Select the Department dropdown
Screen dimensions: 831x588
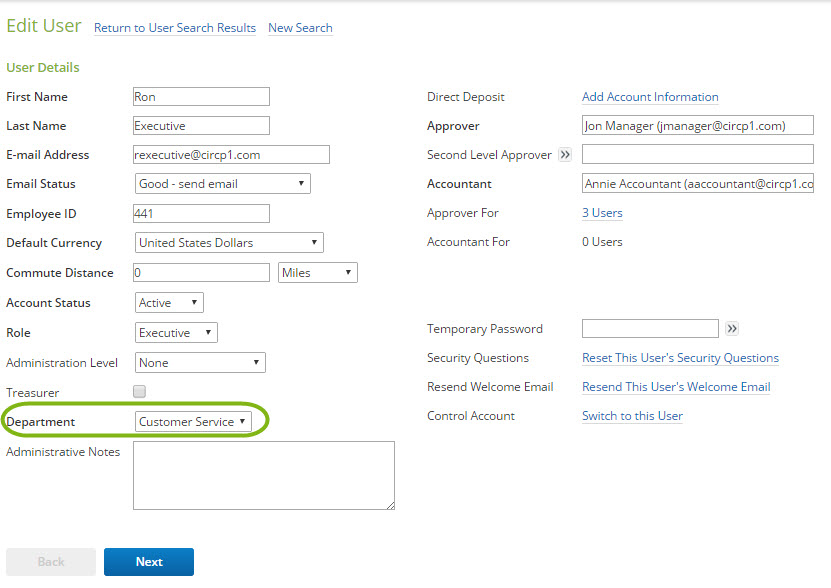(193, 422)
